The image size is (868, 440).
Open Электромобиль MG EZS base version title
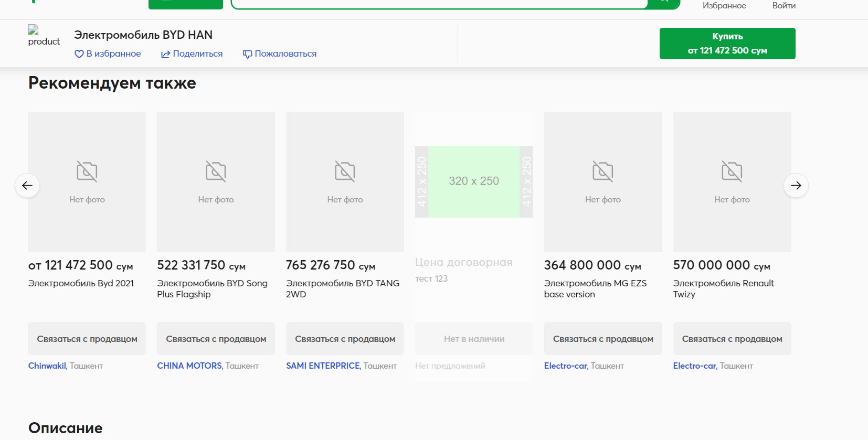click(595, 289)
